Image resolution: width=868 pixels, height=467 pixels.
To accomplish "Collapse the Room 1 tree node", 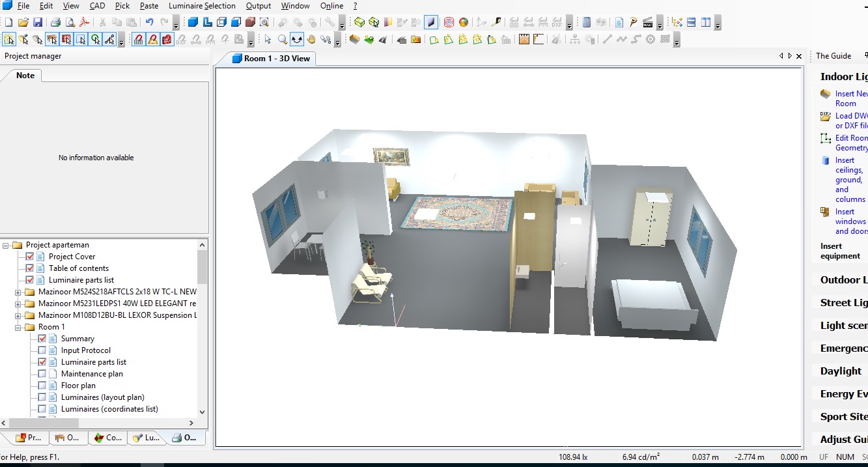I will [x=18, y=327].
